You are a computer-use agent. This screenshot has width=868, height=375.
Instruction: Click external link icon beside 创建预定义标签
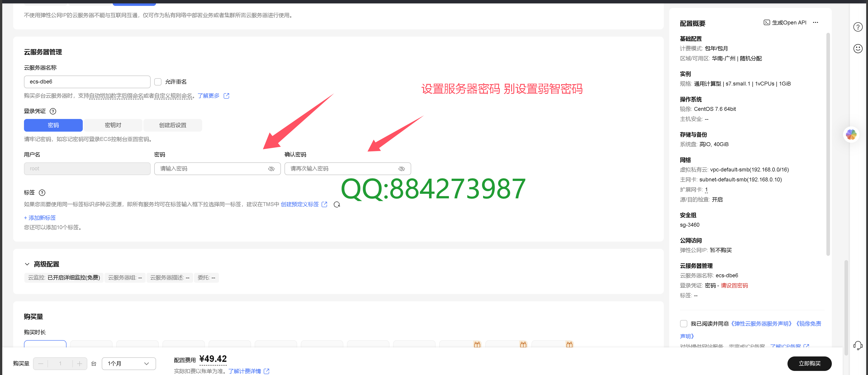coord(324,204)
